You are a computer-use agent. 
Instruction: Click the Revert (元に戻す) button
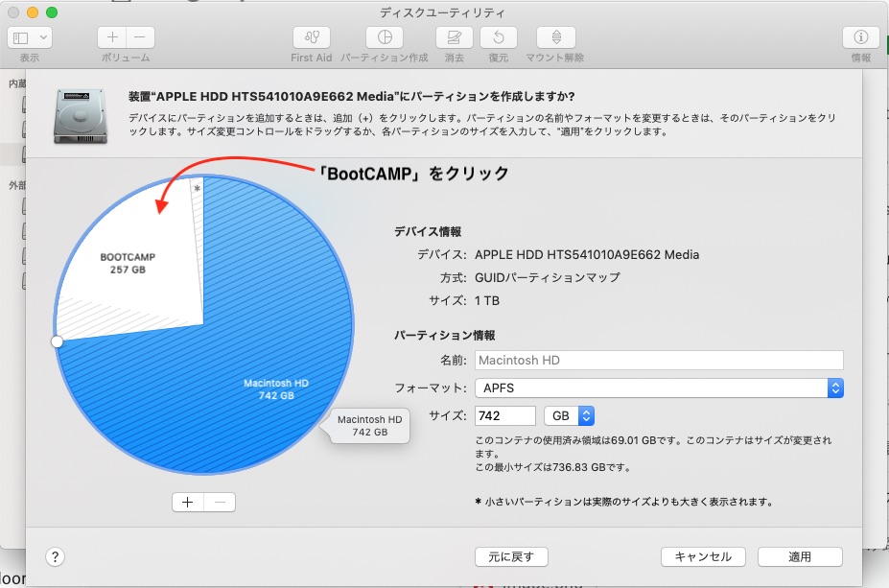pyautogui.click(x=511, y=556)
